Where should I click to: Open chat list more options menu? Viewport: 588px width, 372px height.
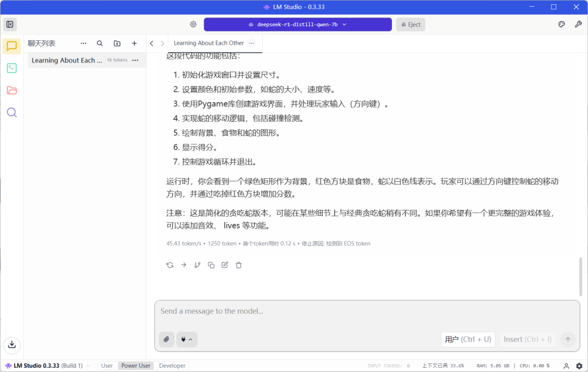83,43
